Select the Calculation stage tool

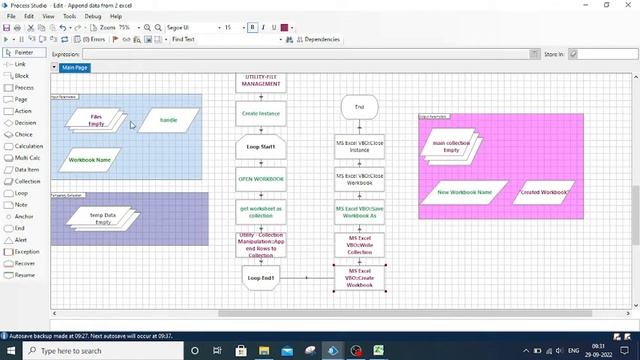pos(24,146)
